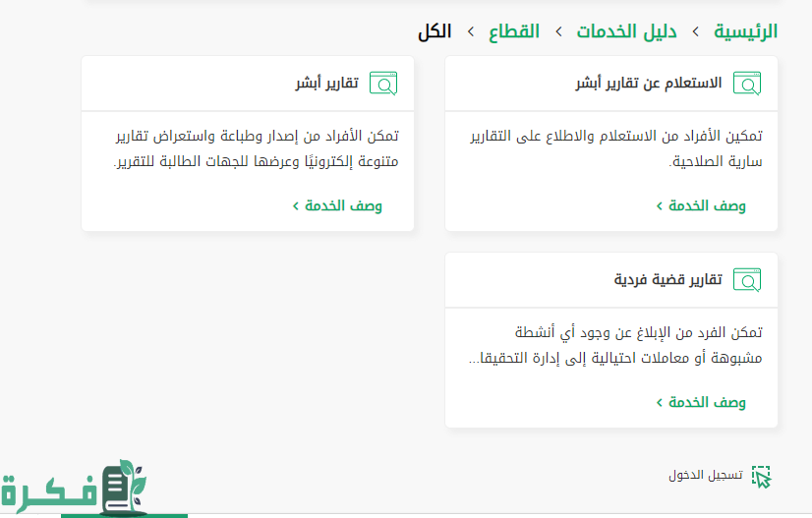The width and height of the screenshot is (812, 518).
Task: Open the تقارير أبشر card title
Action: pyautogui.click(x=326, y=83)
